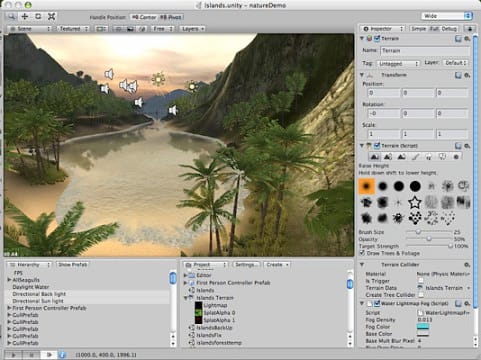Select the Move tool in top toolbar
Screen dimensions: 481x360
click(25, 16)
